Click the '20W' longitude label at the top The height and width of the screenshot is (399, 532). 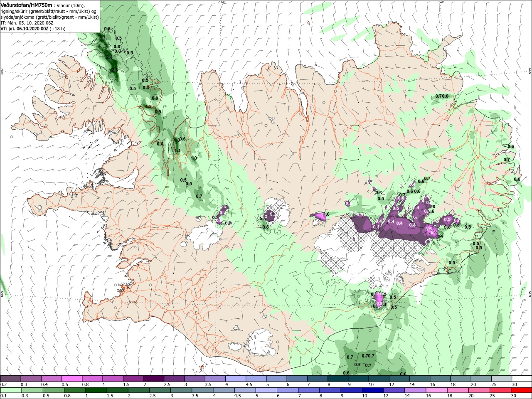click(221, 2)
